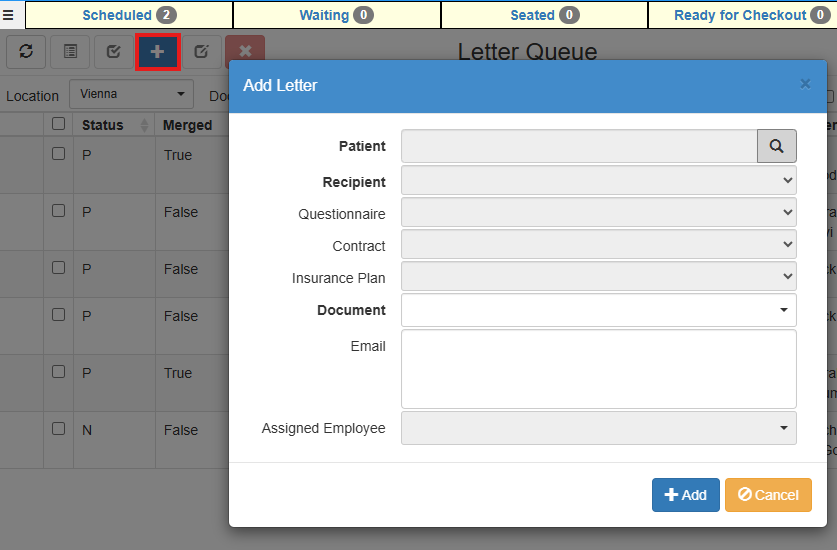This screenshot has width=837, height=550.
Task: Click into the Email text area
Action: pyautogui.click(x=598, y=369)
